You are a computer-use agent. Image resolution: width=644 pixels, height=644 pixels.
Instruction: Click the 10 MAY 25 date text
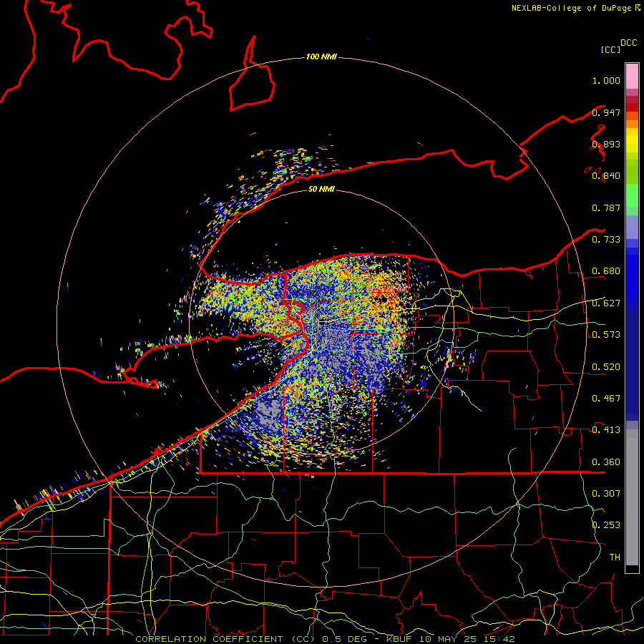[448, 639]
